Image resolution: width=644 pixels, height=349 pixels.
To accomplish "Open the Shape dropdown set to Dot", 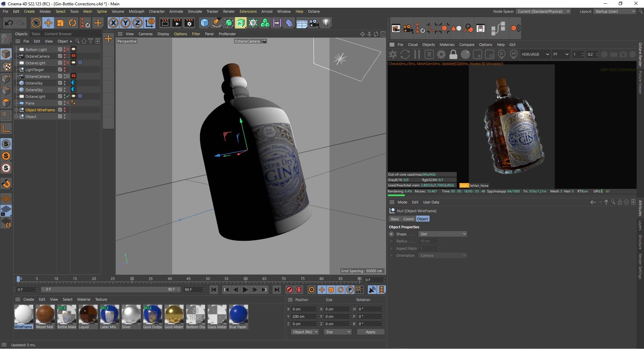I will tap(443, 234).
